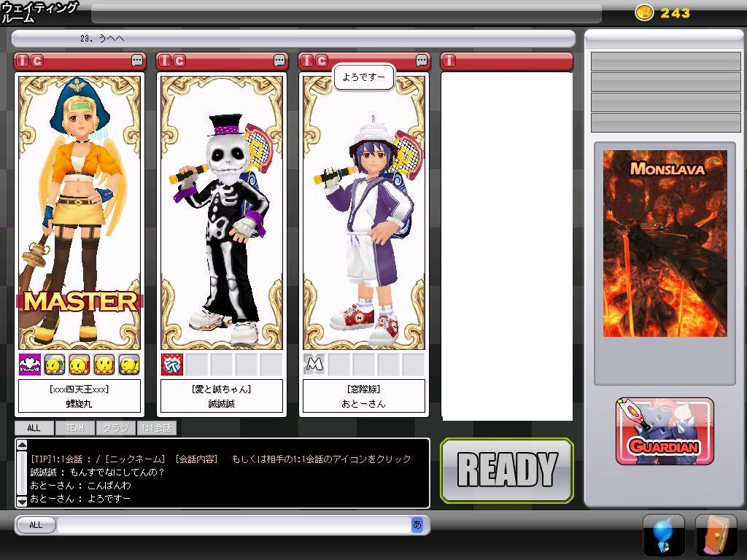Switch to the クラブ chat tab
Viewport: 747px width, 560px height.
coord(115,428)
